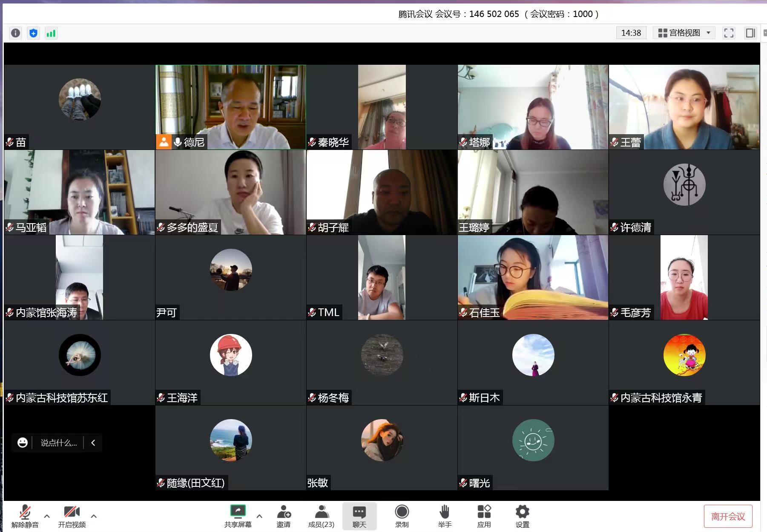
Task: Toggle the side panel icon
Action: click(750, 33)
